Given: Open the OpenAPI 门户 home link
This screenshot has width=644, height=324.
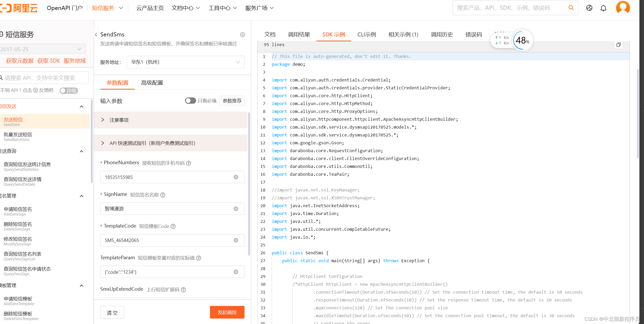Looking at the screenshot, I should click(65, 8).
